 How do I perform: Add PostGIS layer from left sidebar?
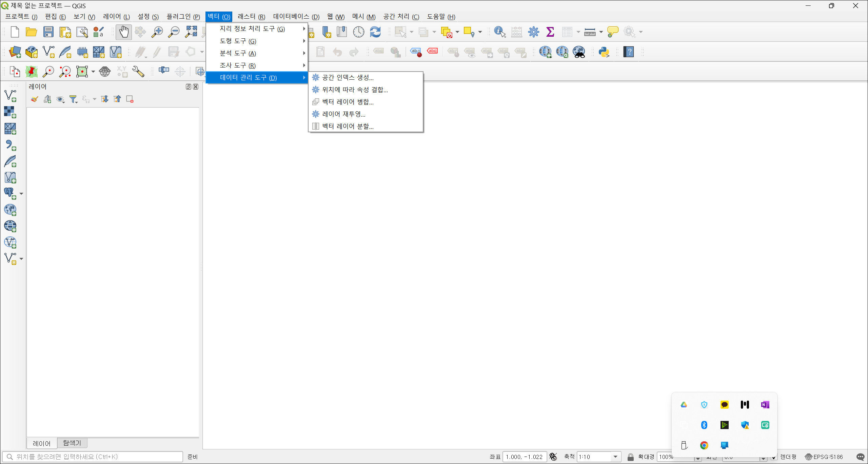10,193
